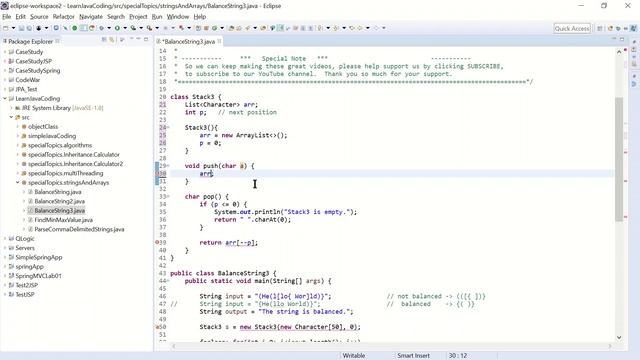Screen dimensions: 640x360
Task: Toggle code folding for main method
Action: (x=168, y=281)
